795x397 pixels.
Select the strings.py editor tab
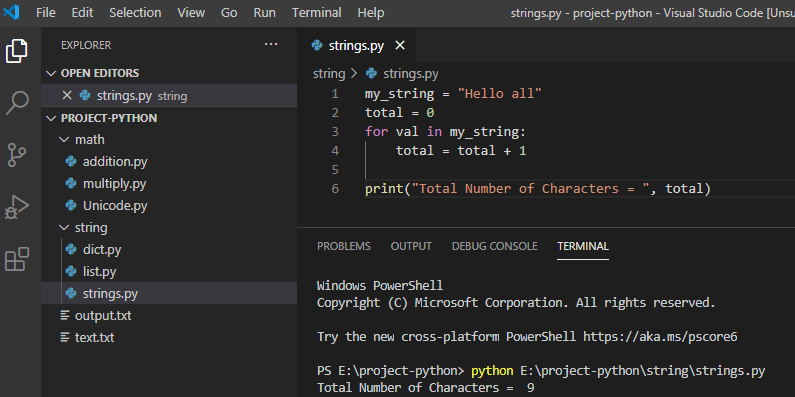356,46
